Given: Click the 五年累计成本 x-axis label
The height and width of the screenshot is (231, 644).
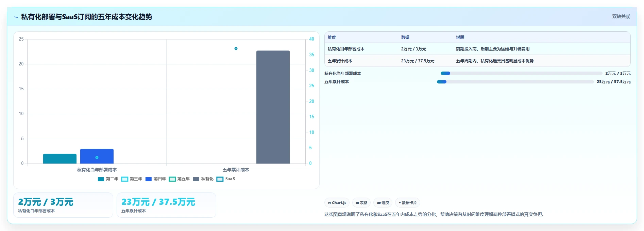Looking at the screenshot, I should click(x=236, y=170).
